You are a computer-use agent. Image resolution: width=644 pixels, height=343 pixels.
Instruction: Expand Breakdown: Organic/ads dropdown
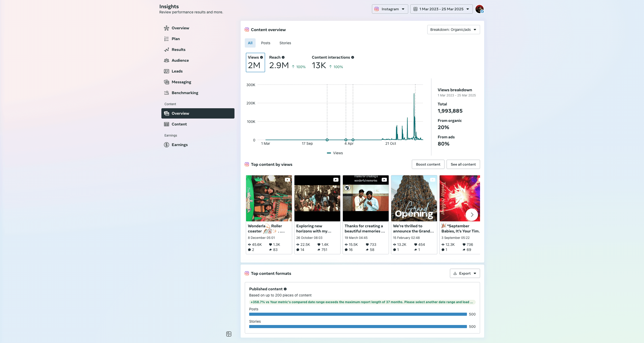(453, 30)
